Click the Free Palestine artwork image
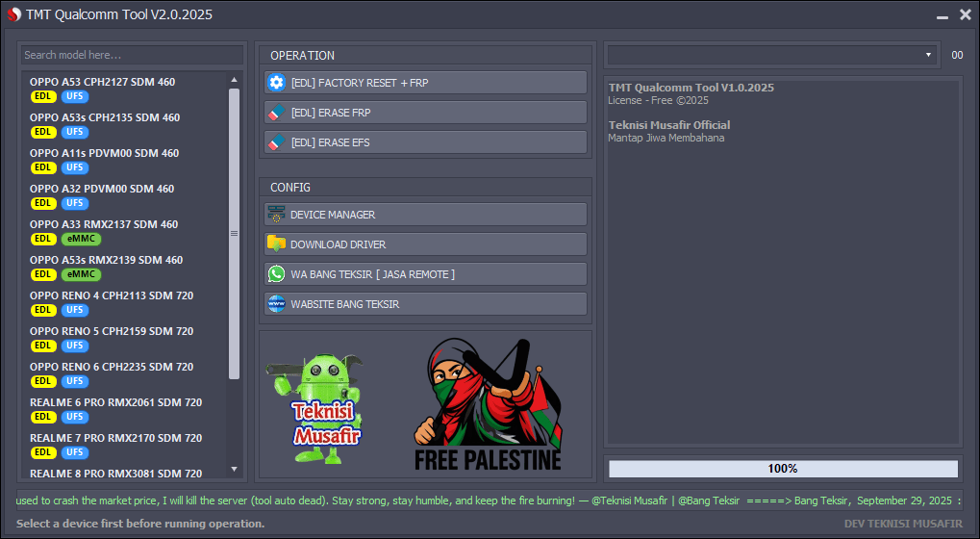Image resolution: width=980 pixels, height=539 pixels. [x=488, y=404]
